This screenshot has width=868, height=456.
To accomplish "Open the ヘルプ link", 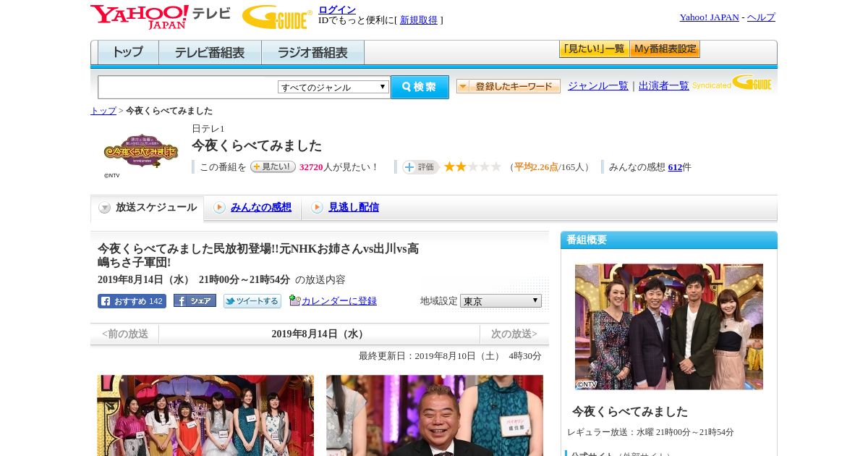I will click(x=761, y=17).
